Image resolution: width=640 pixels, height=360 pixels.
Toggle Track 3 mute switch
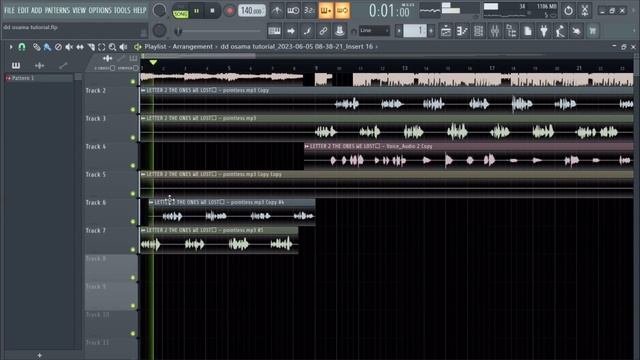133,138
